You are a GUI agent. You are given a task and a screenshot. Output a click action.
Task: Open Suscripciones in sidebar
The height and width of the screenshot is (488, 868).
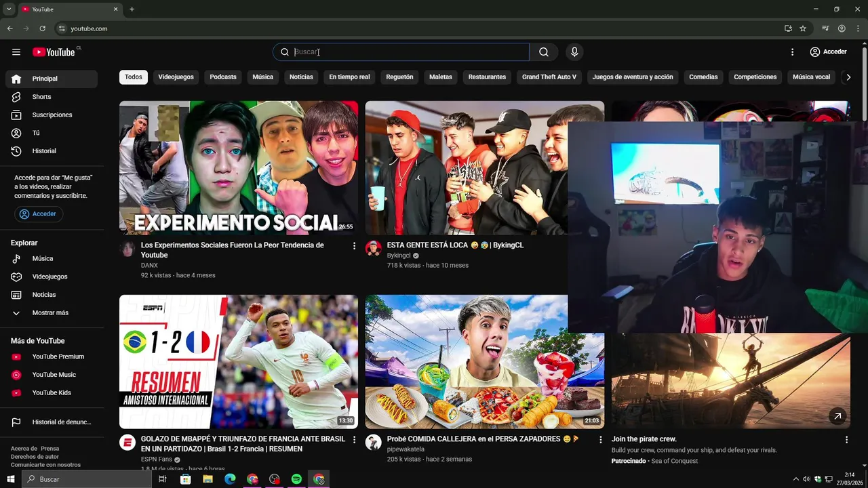tap(52, 115)
